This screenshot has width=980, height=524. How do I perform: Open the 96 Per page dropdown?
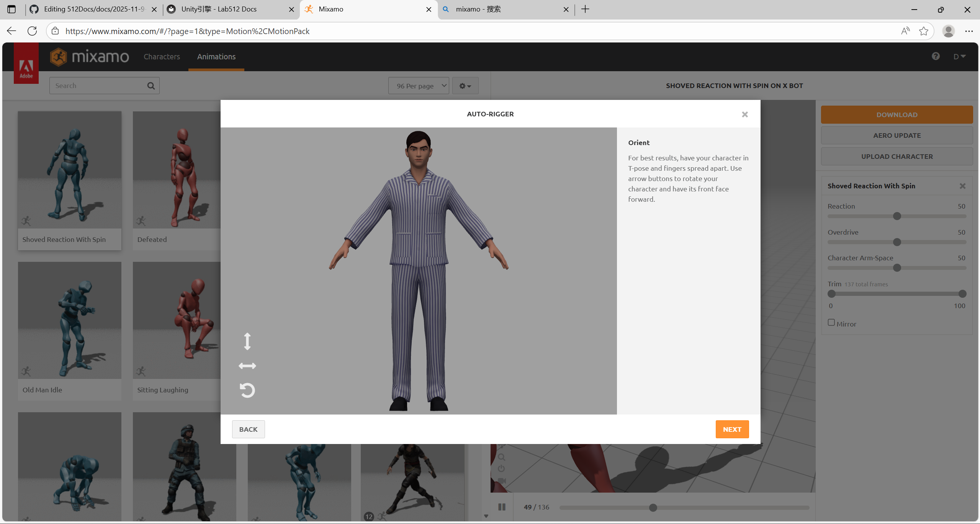pos(418,86)
